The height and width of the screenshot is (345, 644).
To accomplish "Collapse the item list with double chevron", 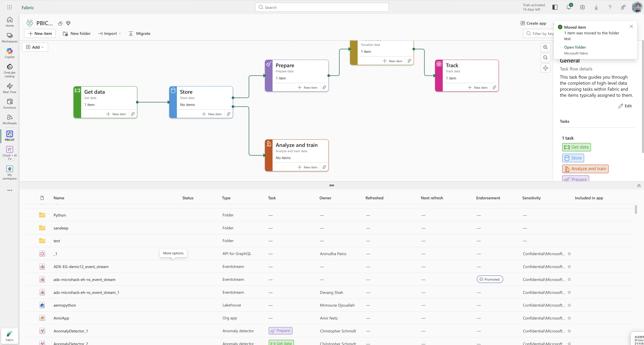I will (x=639, y=186).
